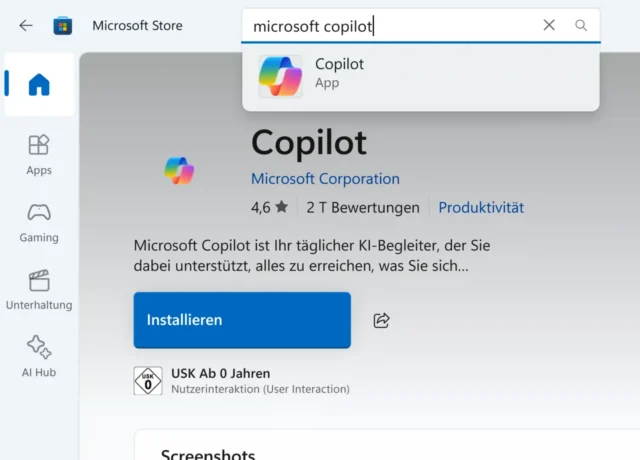Open the Unterhaltung section
640x460 pixels.
(39, 289)
